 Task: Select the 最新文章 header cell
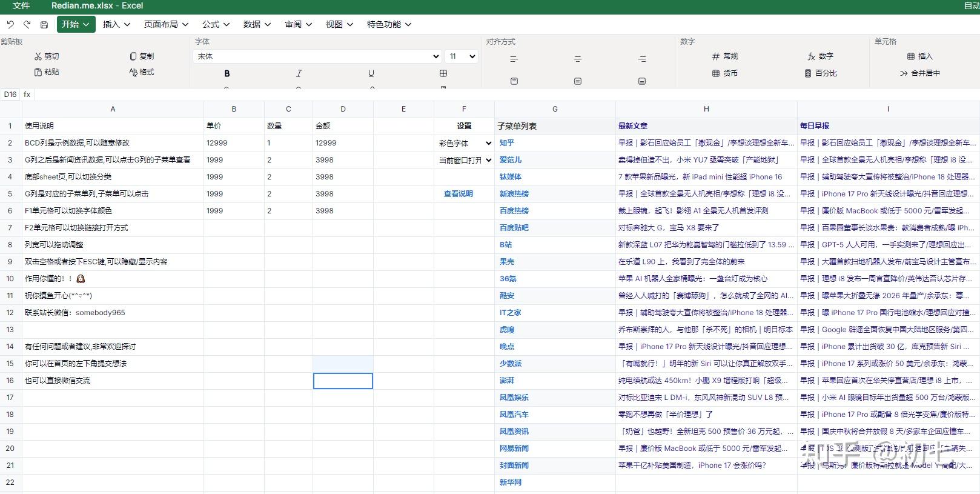pyautogui.click(x=706, y=126)
